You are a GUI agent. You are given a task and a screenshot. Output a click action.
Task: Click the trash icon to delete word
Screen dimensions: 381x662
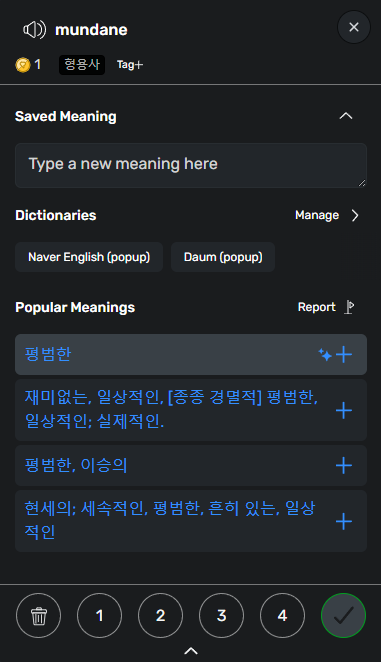[x=38, y=616]
